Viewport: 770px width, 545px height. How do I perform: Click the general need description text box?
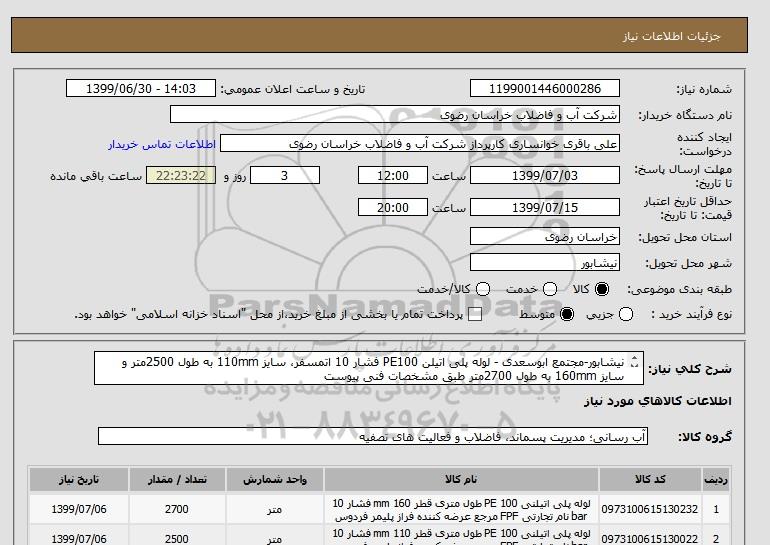point(369,368)
